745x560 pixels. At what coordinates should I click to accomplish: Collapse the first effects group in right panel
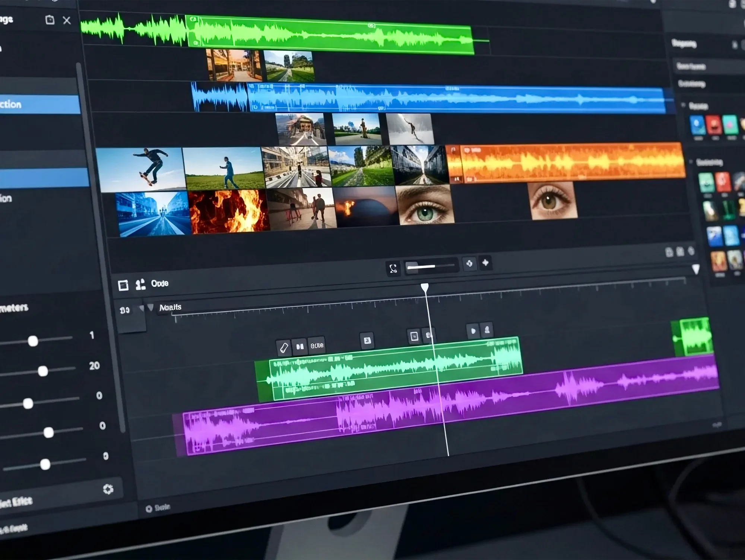(683, 105)
